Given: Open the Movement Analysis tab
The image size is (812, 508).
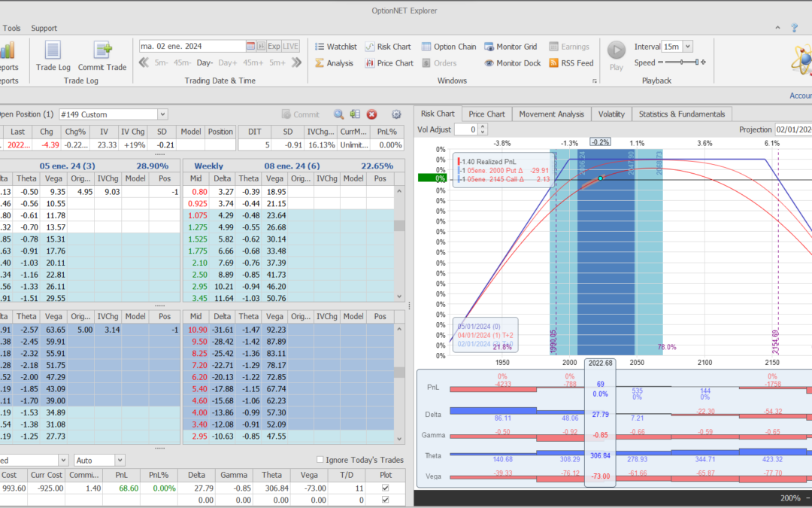Looking at the screenshot, I should (551, 114).
